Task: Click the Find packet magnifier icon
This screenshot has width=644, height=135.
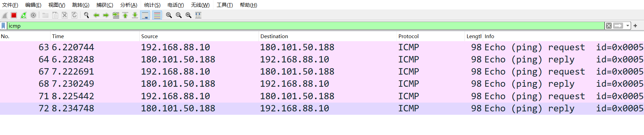Action: coord(87,15)
